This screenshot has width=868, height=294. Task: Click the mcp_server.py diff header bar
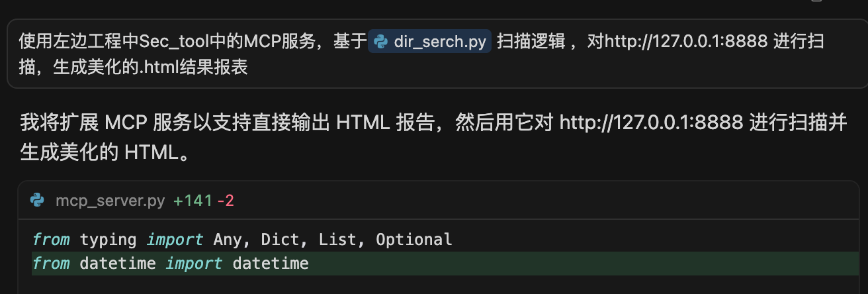pos(439,201)
